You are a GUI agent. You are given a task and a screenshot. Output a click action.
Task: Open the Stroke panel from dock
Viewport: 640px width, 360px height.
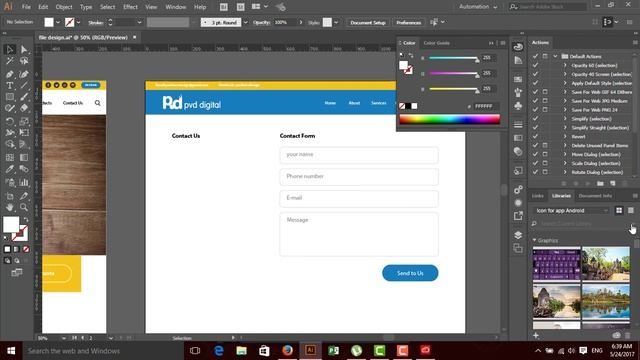(x=518, y=124)
